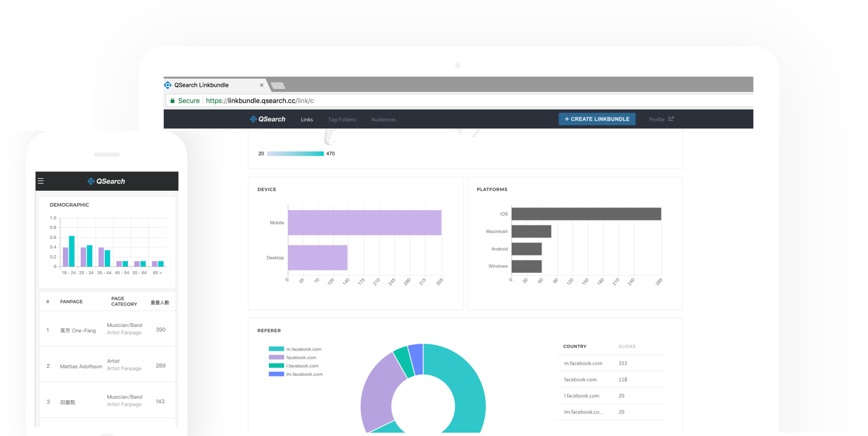Open the profile menu lines icon
The height and width of the screenshot is (436, 868).
pos(671,119)
